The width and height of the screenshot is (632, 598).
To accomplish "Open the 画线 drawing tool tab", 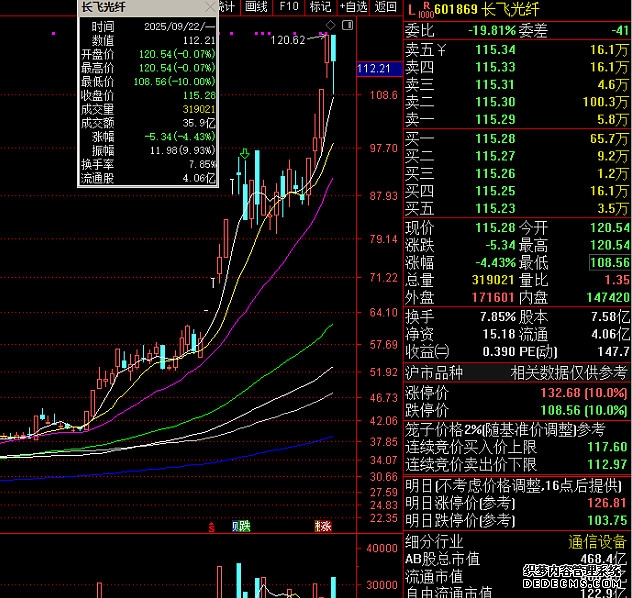I will tap(256, 7).
